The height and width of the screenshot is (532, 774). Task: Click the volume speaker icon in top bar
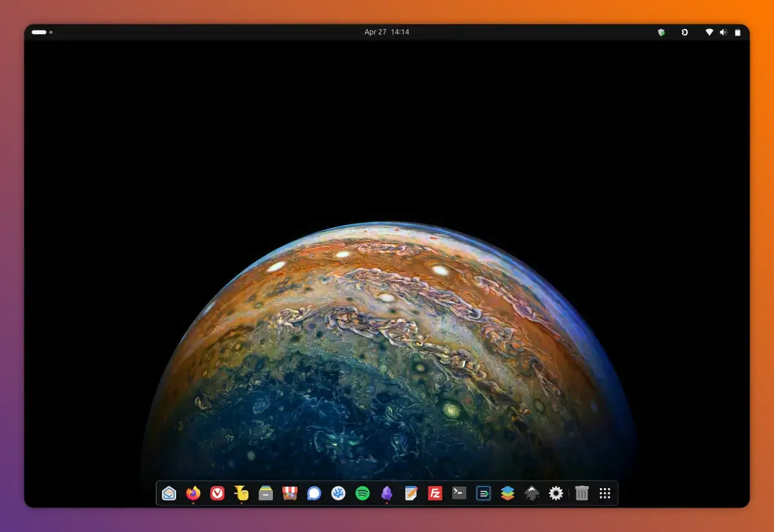pyautogui.click(x=723, y=32)
